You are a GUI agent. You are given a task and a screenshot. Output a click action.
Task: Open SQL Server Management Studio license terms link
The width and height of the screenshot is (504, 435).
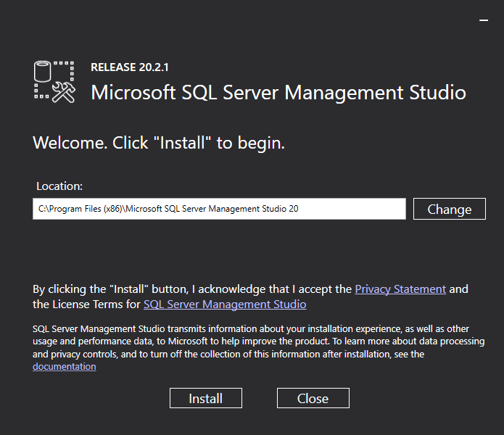point(225,304)
